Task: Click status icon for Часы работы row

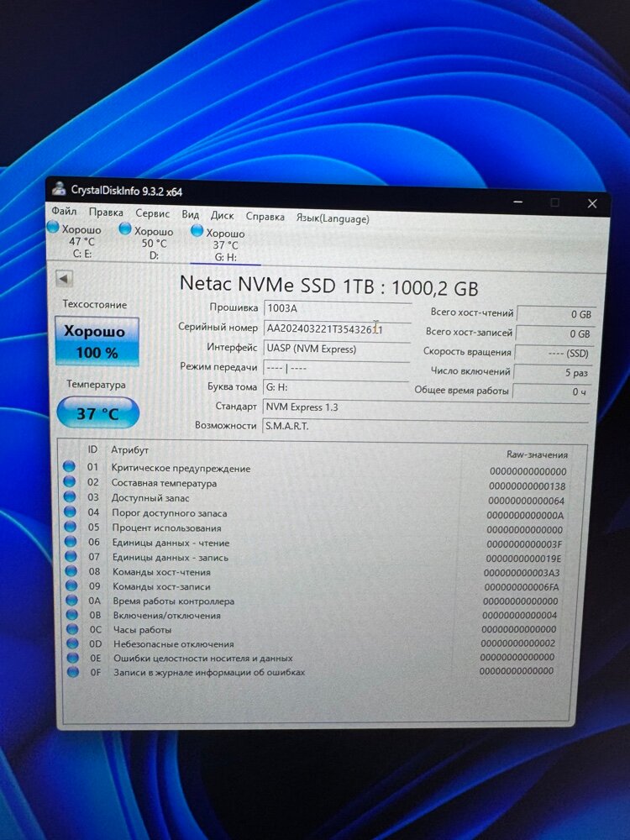Action: [x=72, y=629]
